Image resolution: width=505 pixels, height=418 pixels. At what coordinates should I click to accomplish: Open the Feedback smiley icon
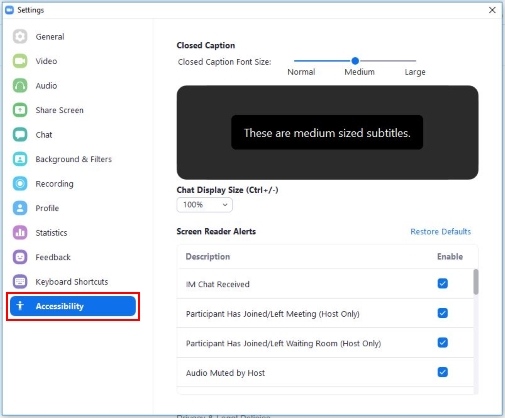[x=20, y=257]
